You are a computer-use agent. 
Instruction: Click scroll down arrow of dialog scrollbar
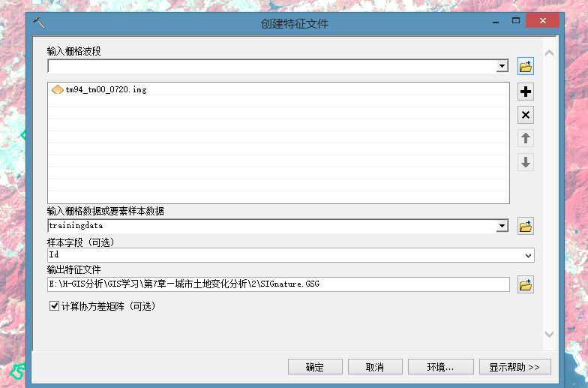pos(549,334)
